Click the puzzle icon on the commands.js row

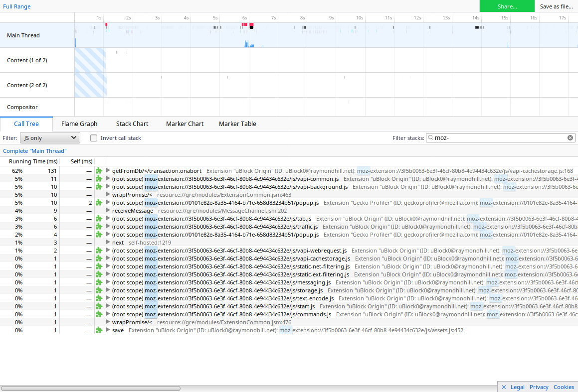coord(99,314)
